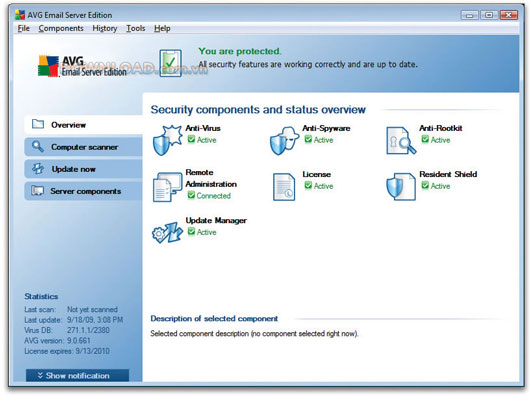Open the Update Manager component icon
This screenshot has height=395, width=530.
[167, 232]
